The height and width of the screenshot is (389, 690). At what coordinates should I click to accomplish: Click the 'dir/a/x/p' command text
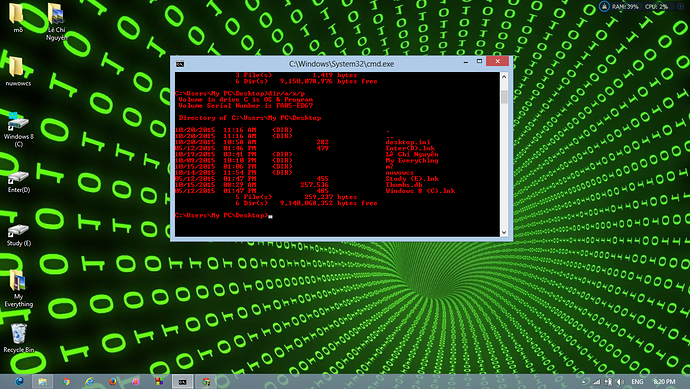click(x=286, y=93)
